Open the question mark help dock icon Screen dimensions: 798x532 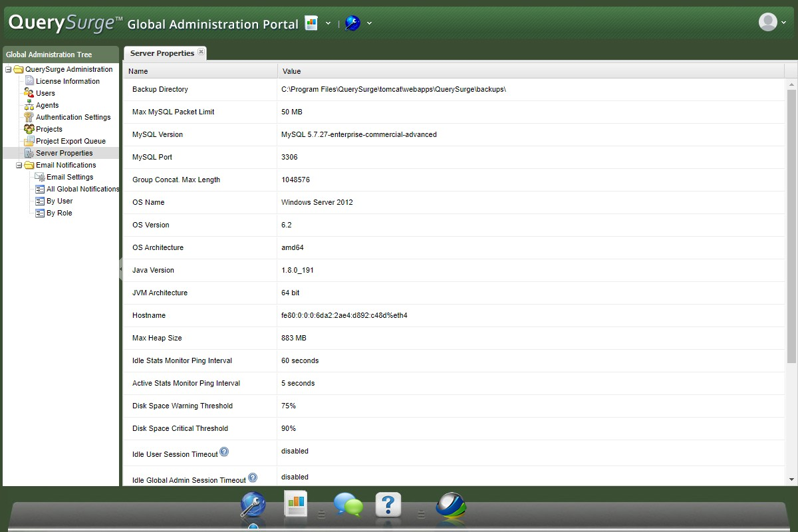pos(388,505)
